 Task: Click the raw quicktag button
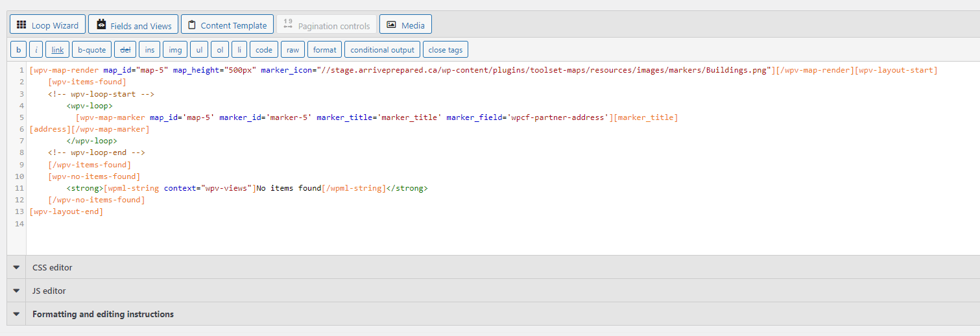[x=293, y=49]
